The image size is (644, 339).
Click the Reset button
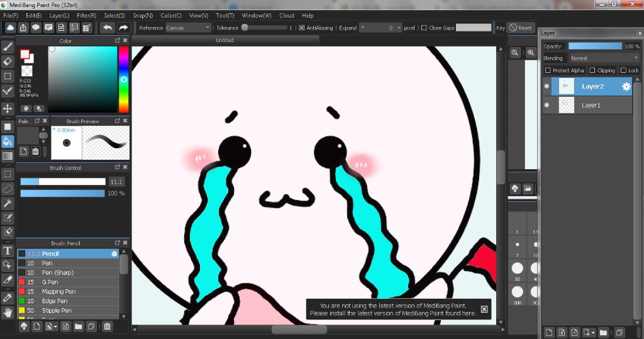(x=521, y=28)
